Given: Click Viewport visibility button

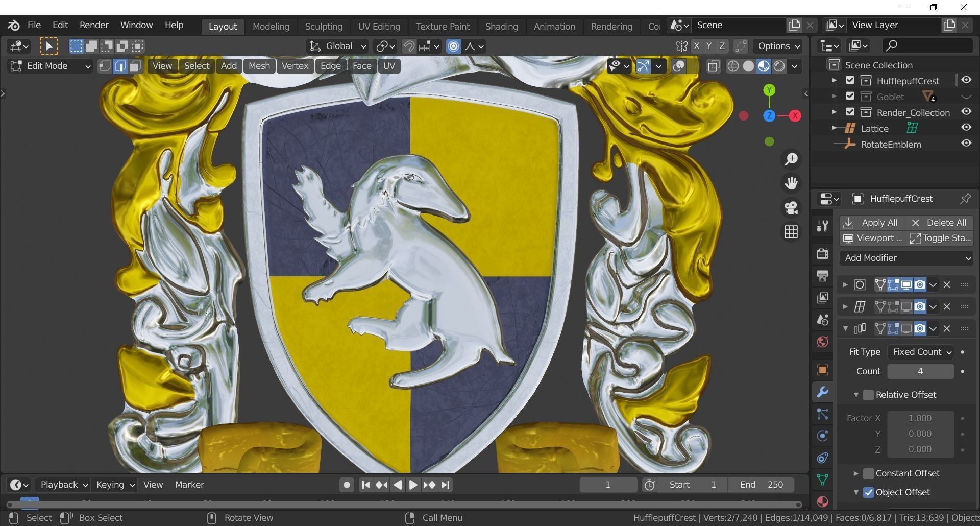Looking at the screenshot, I should pos(873,238).
